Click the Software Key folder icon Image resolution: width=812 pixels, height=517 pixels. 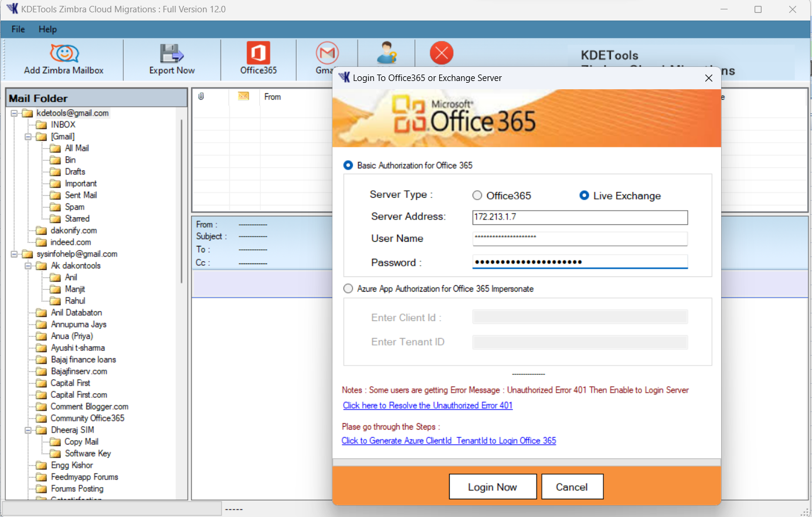56,454
